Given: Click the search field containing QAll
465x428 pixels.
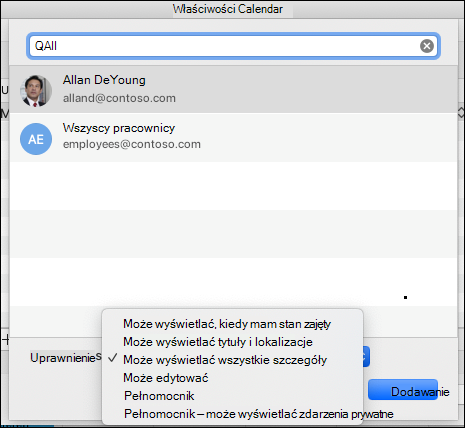Looking at the screenshot, I should click(233, 46).
